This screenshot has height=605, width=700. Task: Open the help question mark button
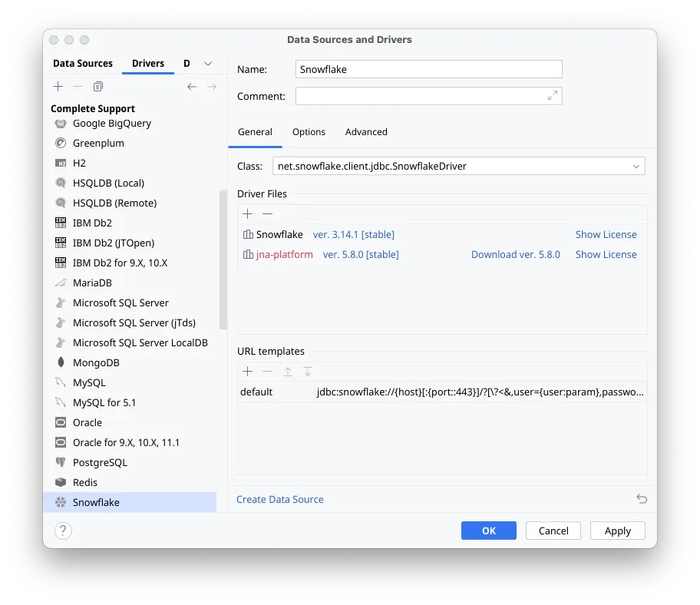point(63,531)
